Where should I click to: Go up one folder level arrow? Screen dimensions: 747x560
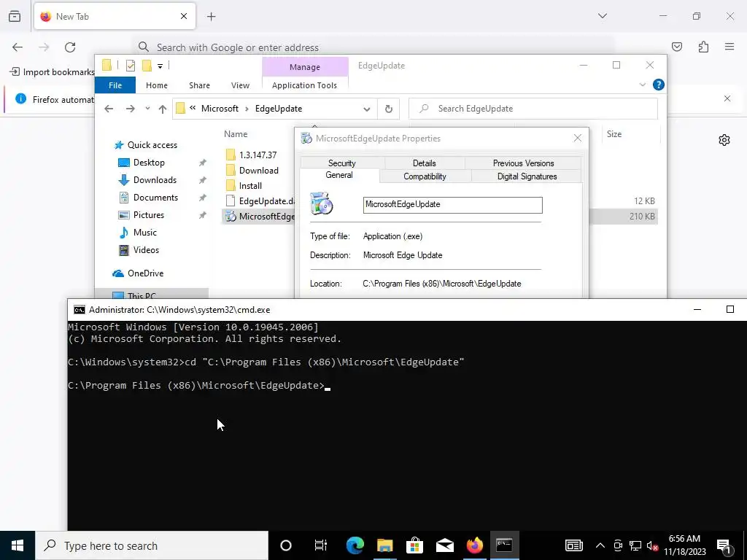163,109
